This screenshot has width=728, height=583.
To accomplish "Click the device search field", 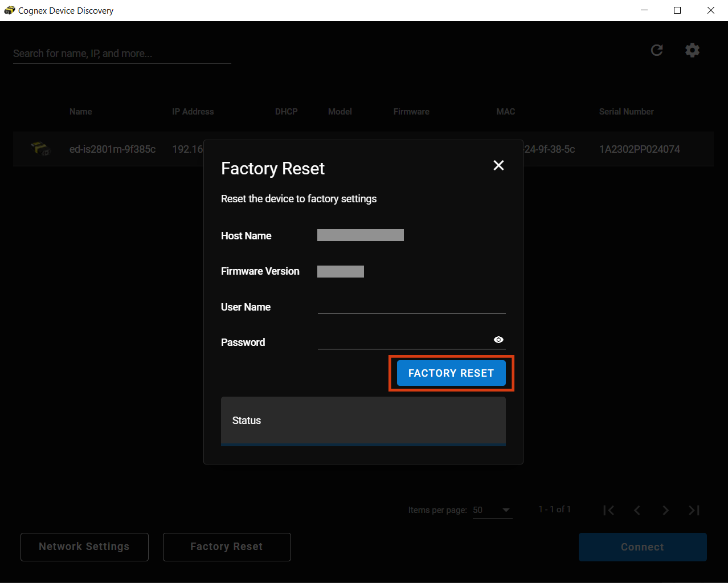I will point(121,54).
